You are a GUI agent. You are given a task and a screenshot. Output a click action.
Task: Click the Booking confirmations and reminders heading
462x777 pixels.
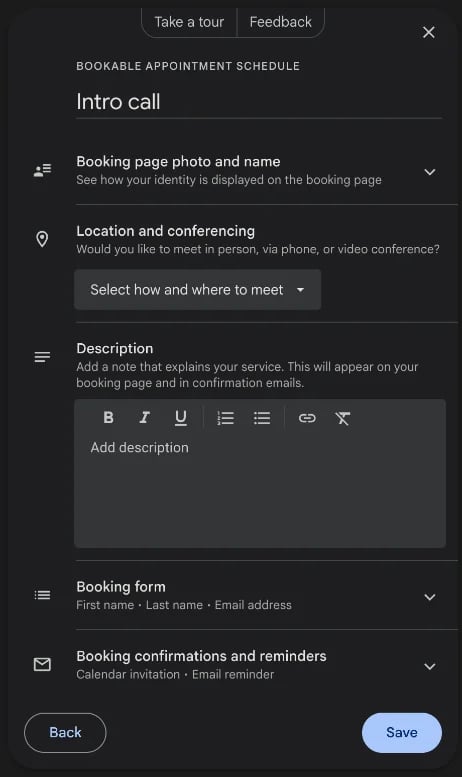201,656
